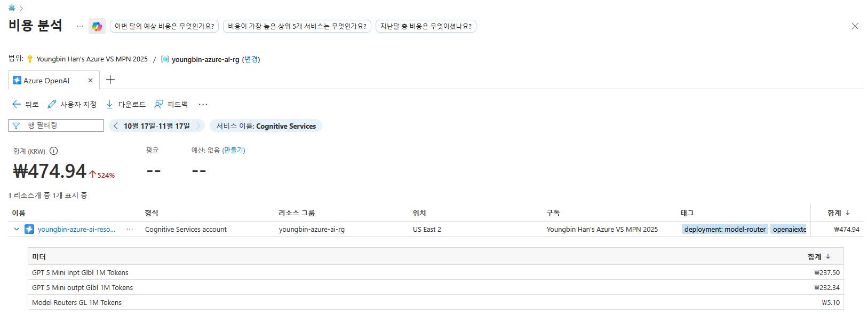Open the Copilot icon next to the title

point(97,26)
